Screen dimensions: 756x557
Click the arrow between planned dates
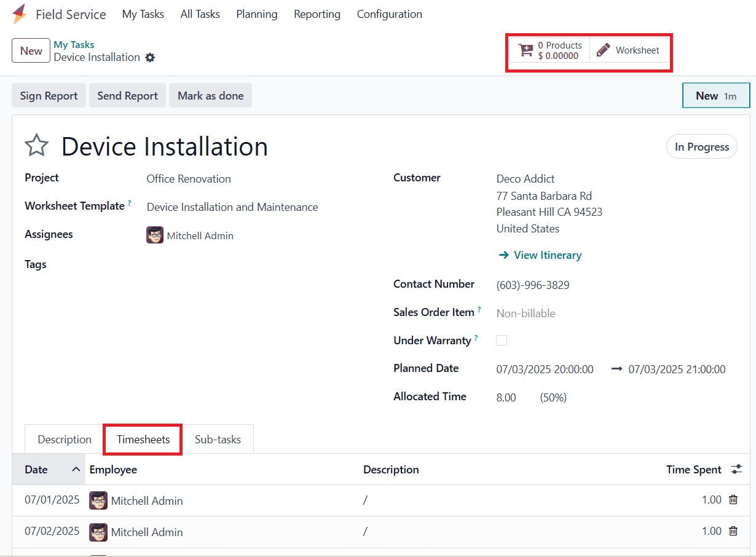point(617,369)
